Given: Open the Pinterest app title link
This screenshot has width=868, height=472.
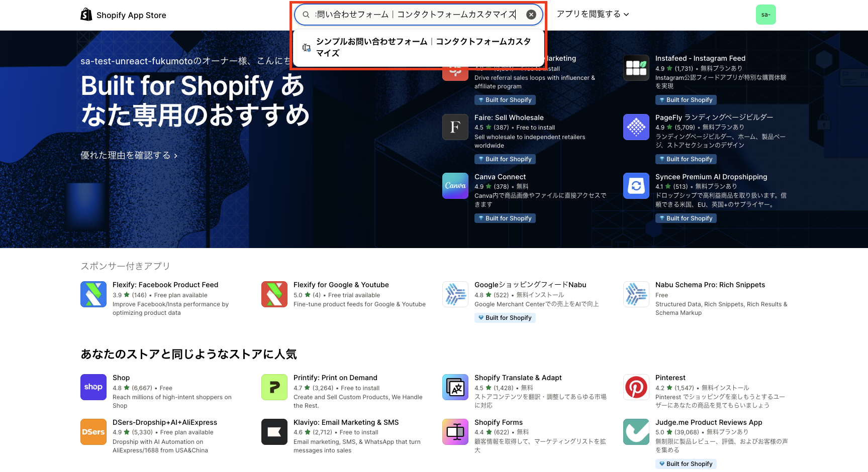Looking at the screenshot, I should pyautogui.click(x=670, y=378).
